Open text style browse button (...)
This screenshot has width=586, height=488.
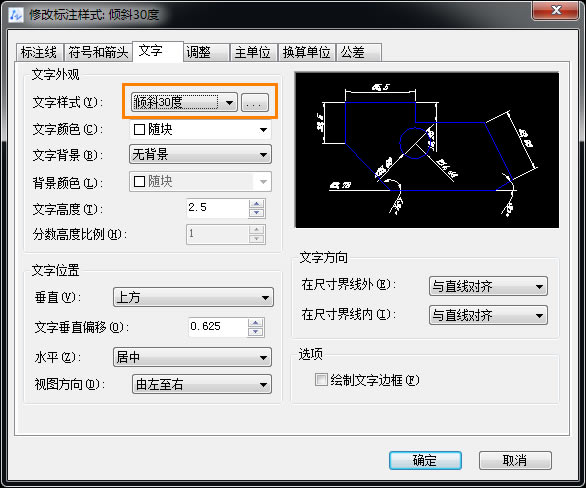255,103
